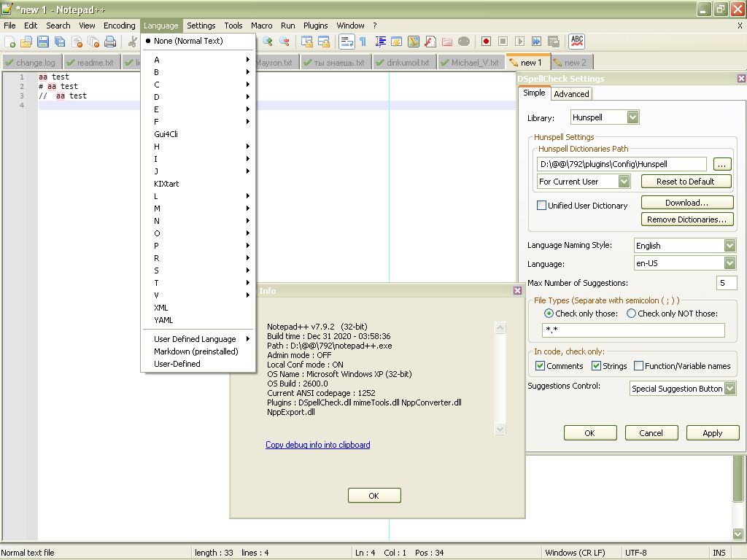Screen dimensions: 747x560
Task: Close the Info dialog with its X
Action: pyautogui.click(x=517, y=290)
